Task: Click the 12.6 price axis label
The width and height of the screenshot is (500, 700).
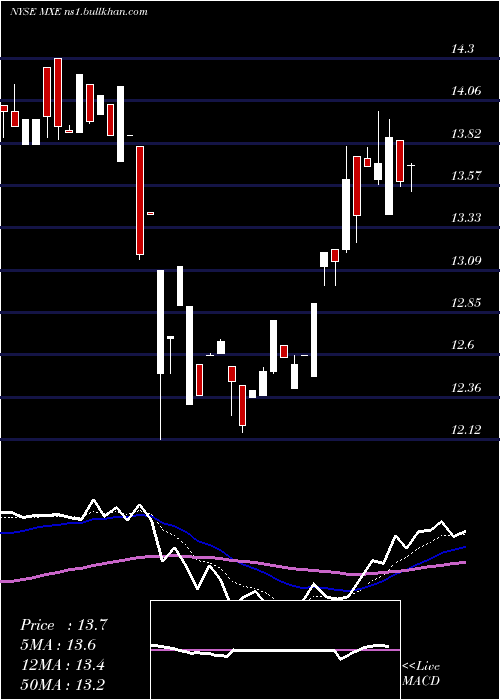Action: (x=462, y=345)
